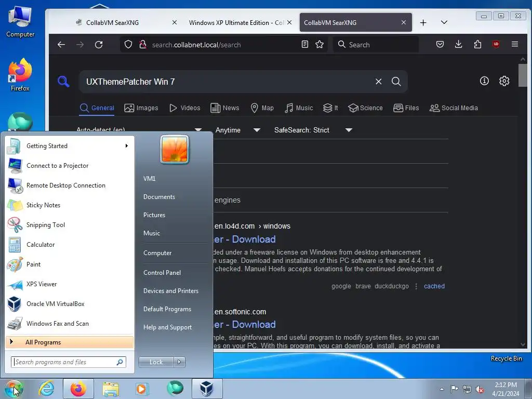Open a new tab with plus button
532x399 pixels.
(x=423, y=23)
